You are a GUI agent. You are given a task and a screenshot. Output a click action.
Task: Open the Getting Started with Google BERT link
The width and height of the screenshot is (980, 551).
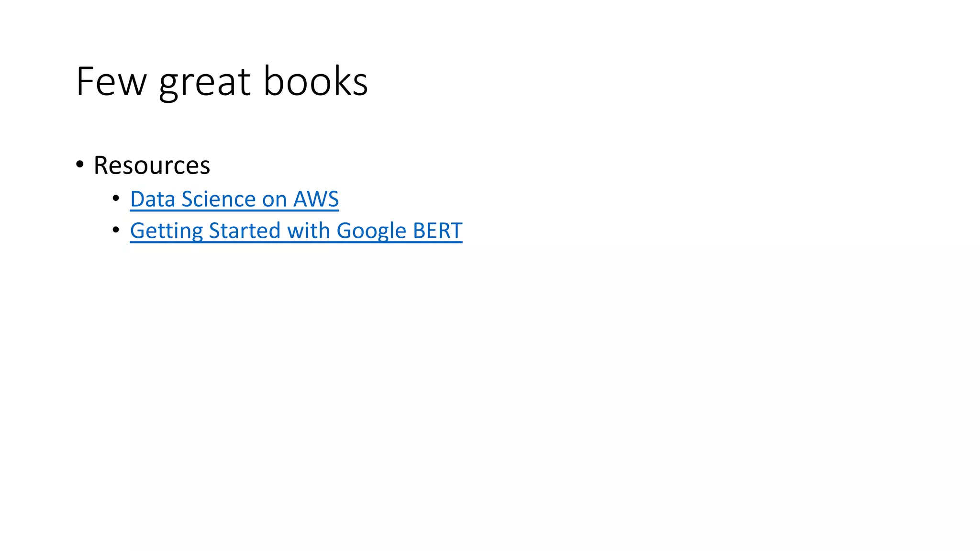click(296, 231)
